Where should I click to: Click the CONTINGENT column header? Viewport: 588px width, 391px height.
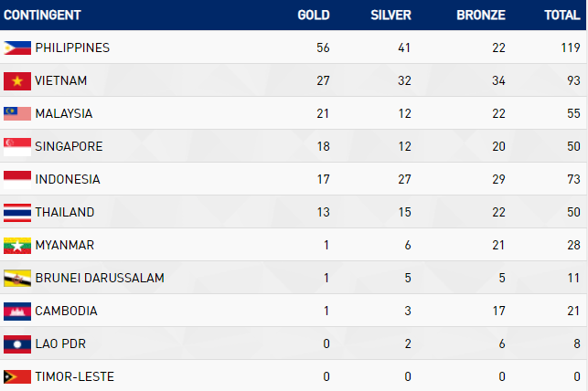tap(42, 16)
